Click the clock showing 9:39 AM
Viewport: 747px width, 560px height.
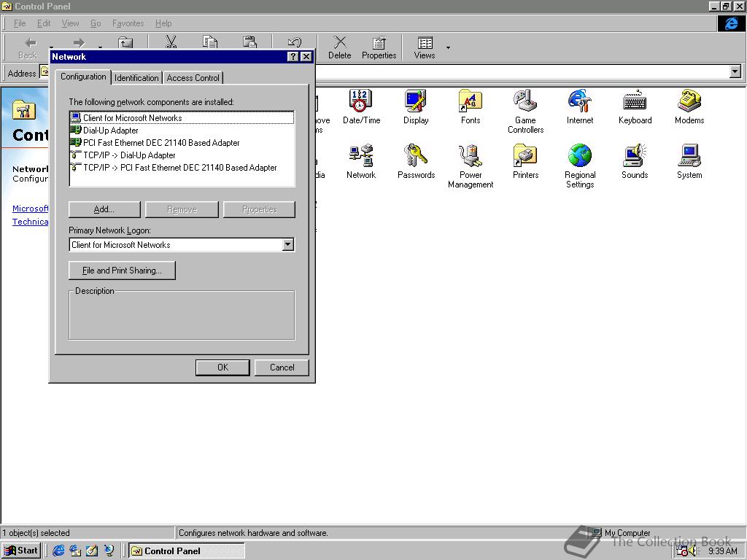tap(722, 551)
